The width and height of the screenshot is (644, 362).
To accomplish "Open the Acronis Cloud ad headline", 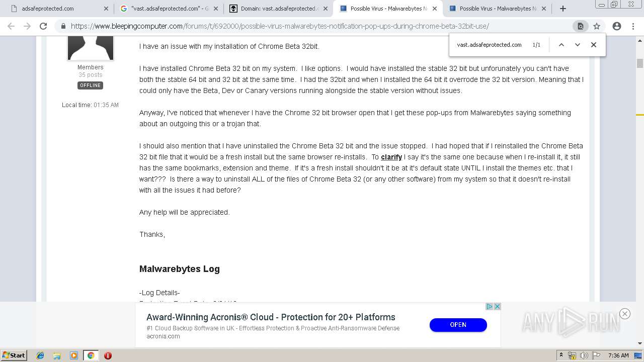I will 271,317.
